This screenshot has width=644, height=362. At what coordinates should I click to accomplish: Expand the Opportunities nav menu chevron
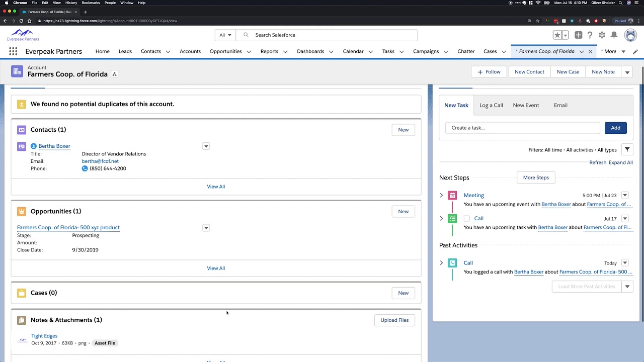click(x=249, y=51)
